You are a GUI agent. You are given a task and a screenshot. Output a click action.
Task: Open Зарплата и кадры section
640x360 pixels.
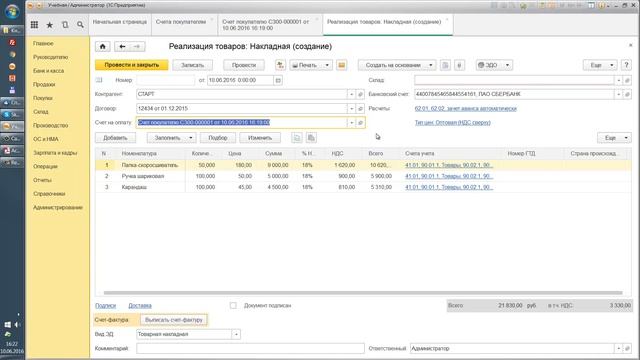(x=55, y=153)
